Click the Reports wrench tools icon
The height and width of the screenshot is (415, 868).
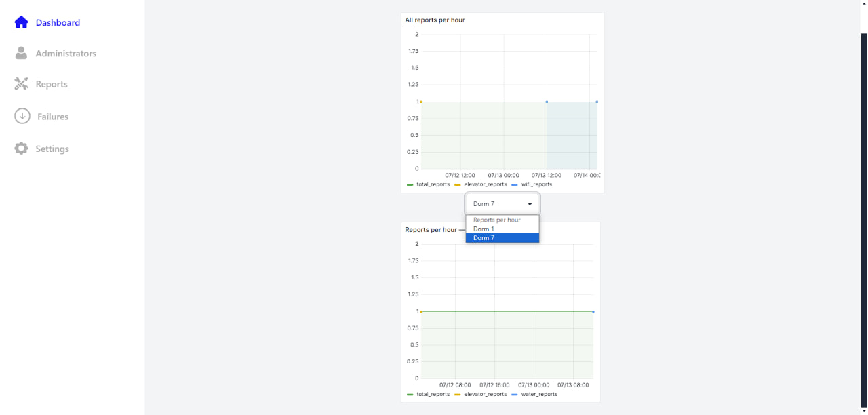tap(21, 84)
